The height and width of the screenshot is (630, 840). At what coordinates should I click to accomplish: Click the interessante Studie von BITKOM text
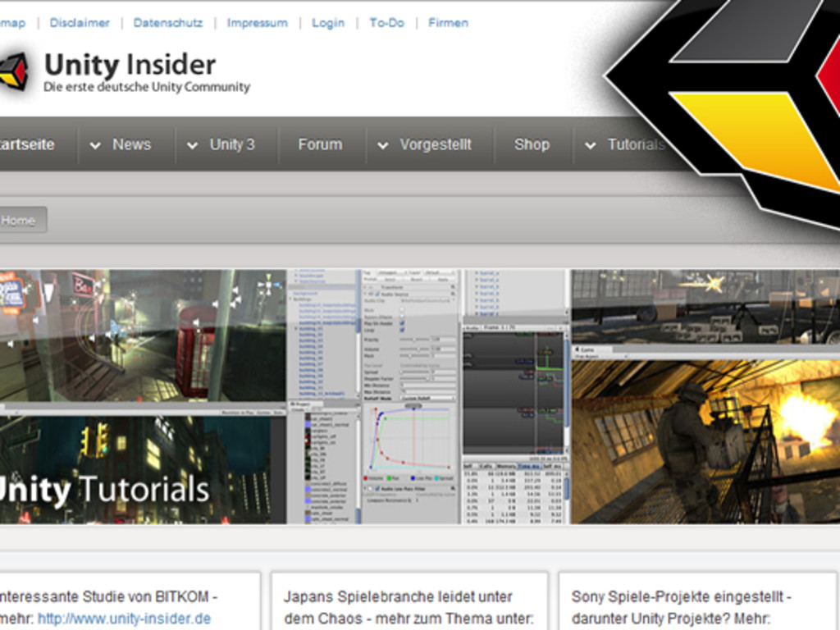107,597
